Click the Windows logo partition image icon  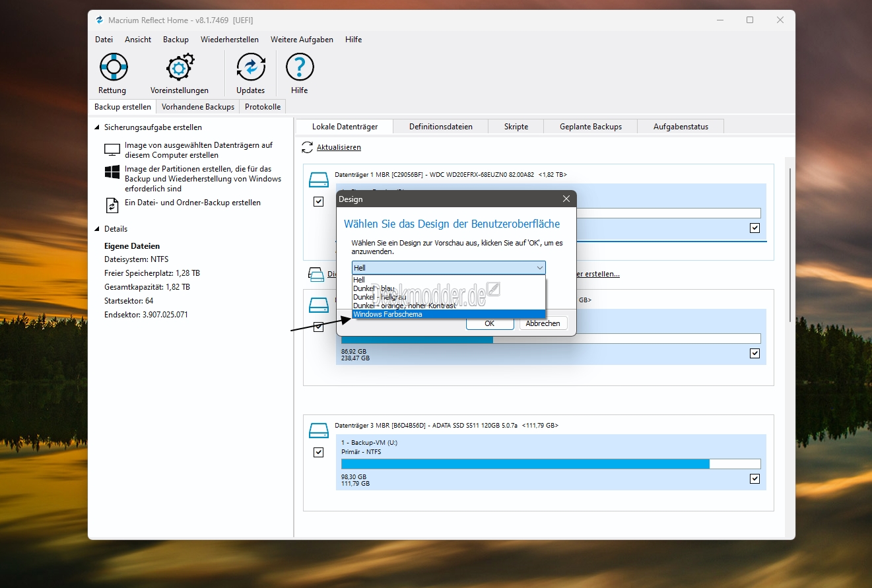(112, 172)
